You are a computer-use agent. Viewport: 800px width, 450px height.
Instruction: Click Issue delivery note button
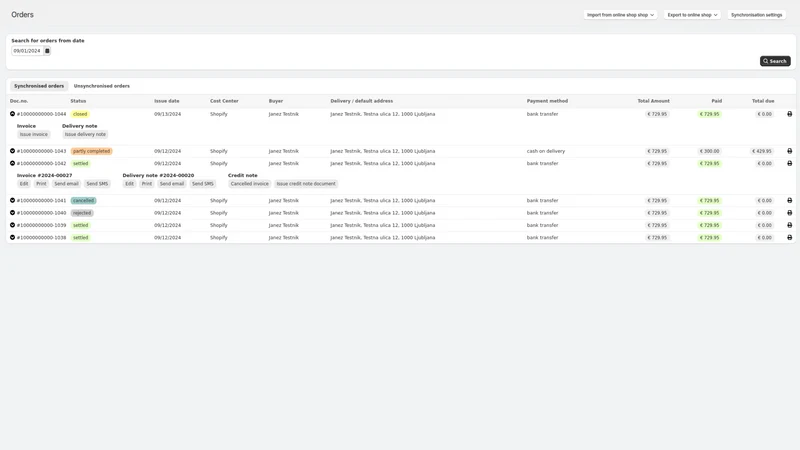coord(85,134)
